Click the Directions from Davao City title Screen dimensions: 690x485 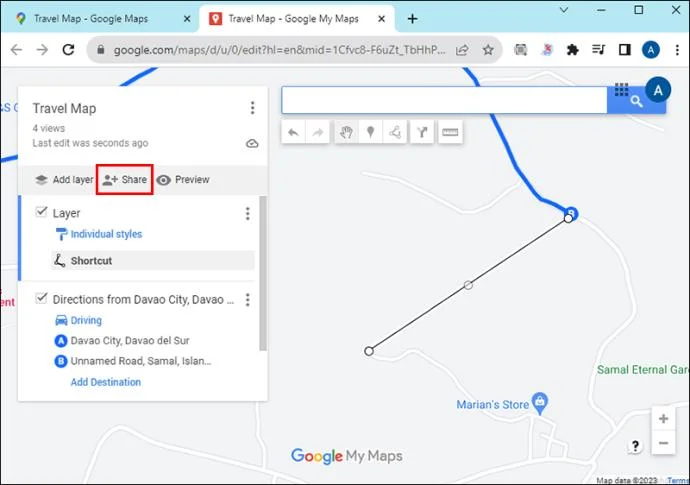point(143,300)
